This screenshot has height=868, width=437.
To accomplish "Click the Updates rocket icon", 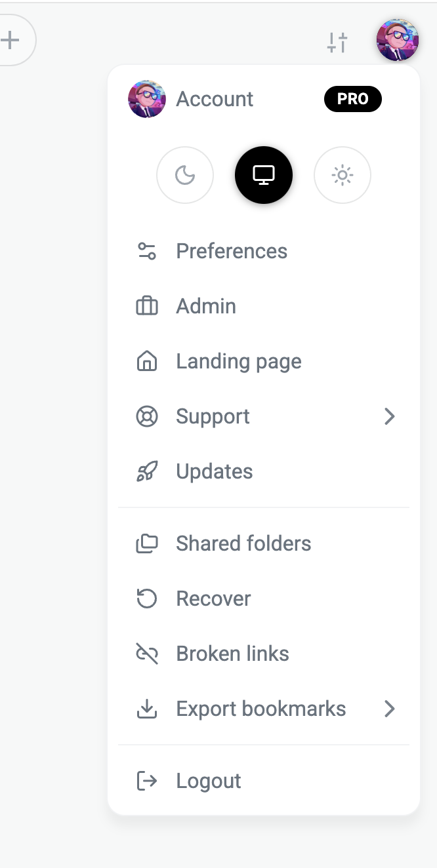I will [x=147, y=471].
